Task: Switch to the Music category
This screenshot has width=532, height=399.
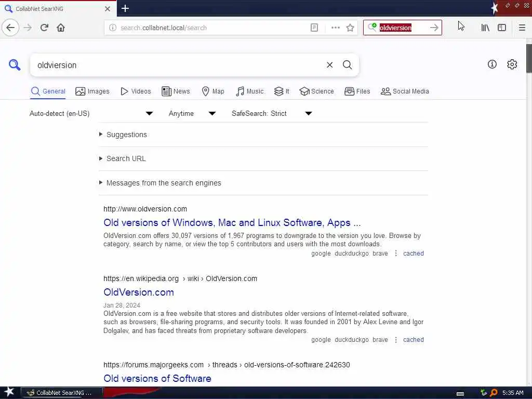Action: 249,91
